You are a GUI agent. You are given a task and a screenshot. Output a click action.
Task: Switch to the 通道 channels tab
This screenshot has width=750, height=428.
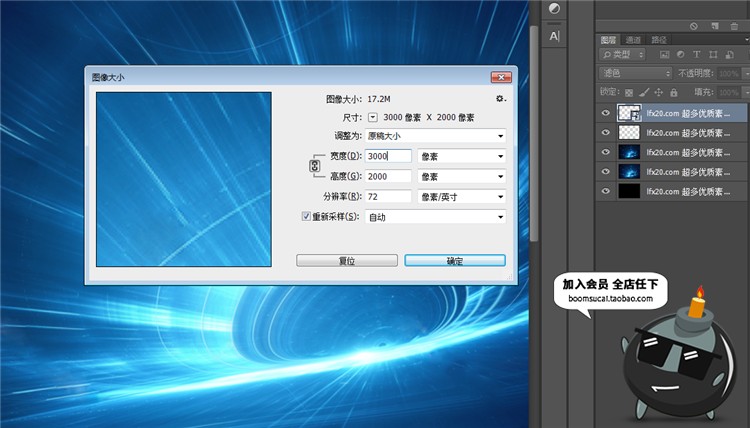point(634,39)
